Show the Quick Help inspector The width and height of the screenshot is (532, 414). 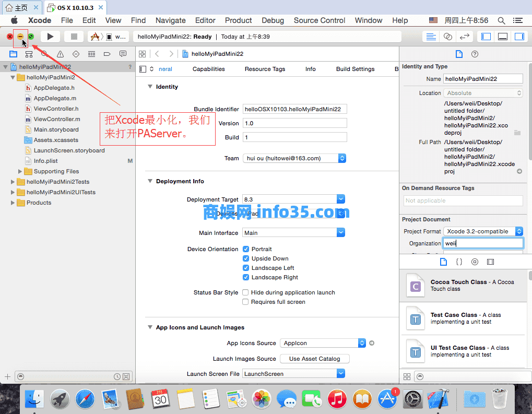[475, 54]
